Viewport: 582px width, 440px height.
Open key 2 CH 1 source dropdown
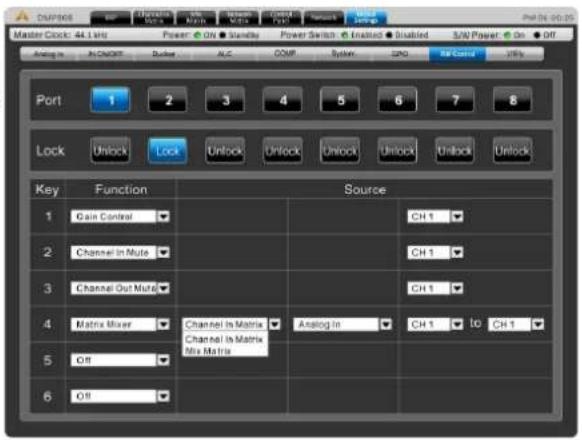pos(435,252)
